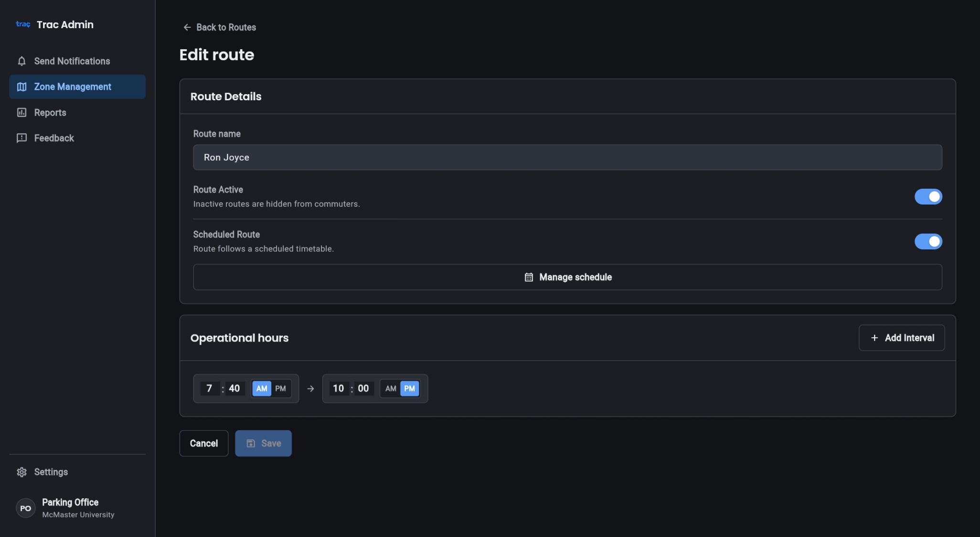
Task: Go to the Reports page
Action: click(77, 113)
